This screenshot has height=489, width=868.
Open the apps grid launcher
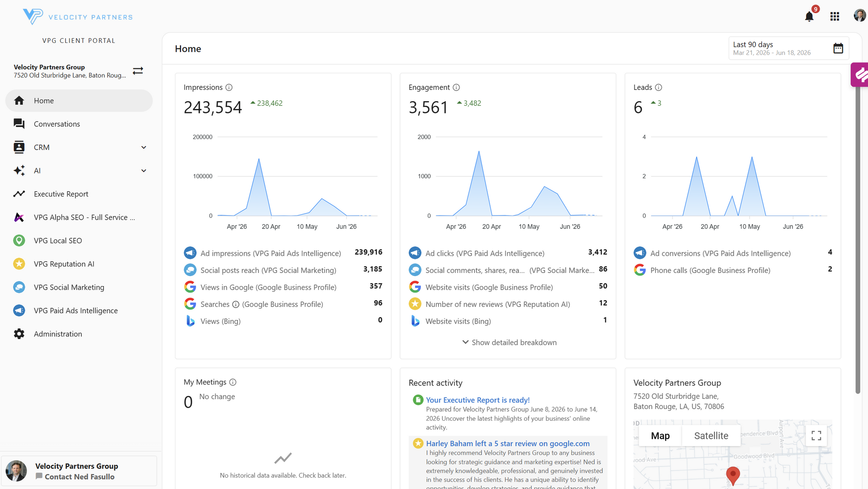835,17
